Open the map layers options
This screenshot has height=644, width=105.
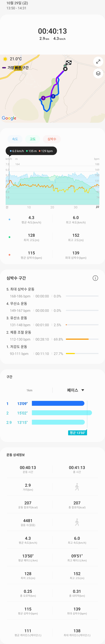click(98, 73)
